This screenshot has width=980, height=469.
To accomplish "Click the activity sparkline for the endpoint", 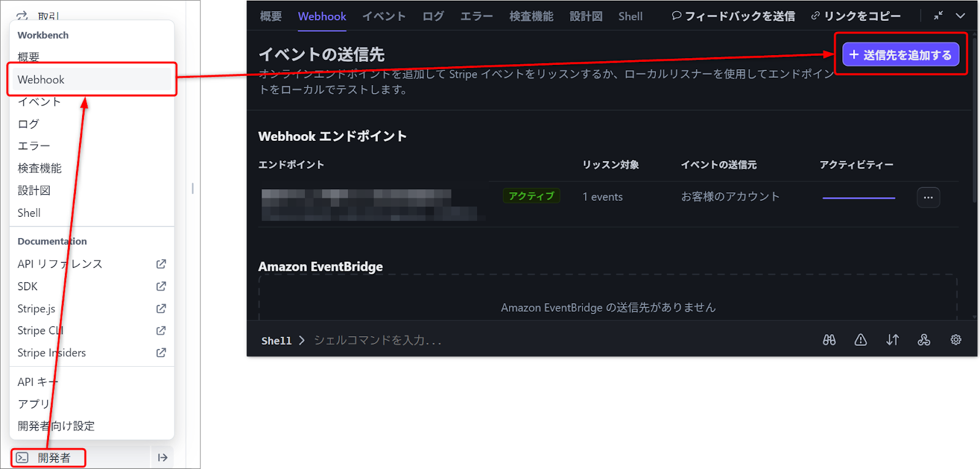I will click(x=859, y=198).
